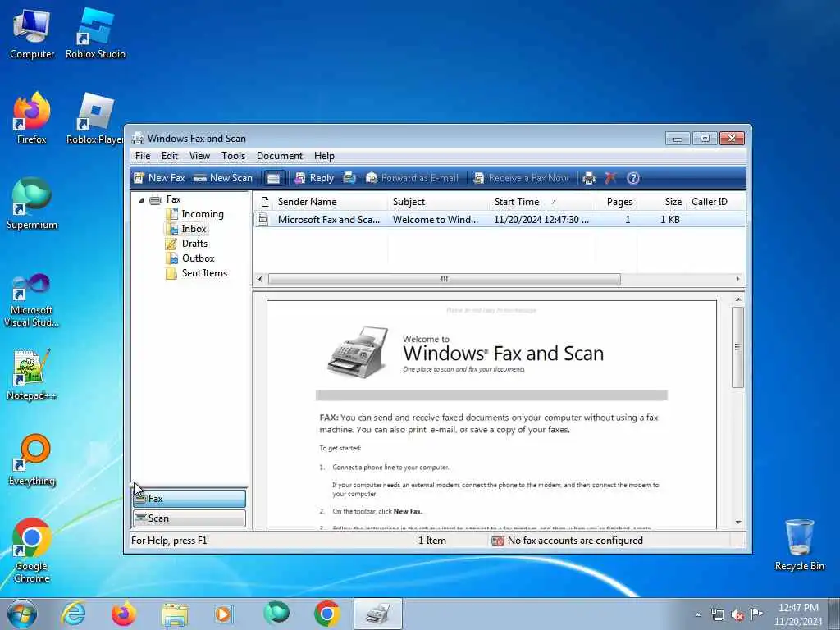Open the Everything desktop icon

[32, 459]
